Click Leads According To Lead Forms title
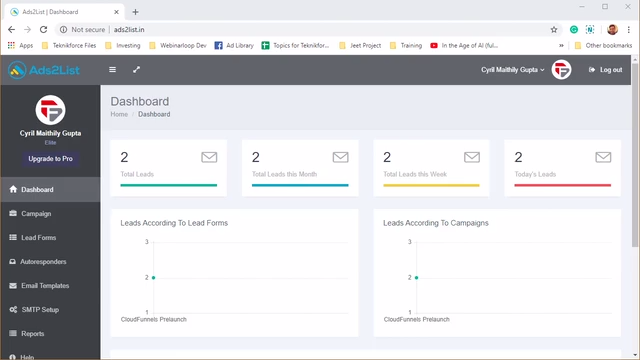640x360 pixels. 174,223
